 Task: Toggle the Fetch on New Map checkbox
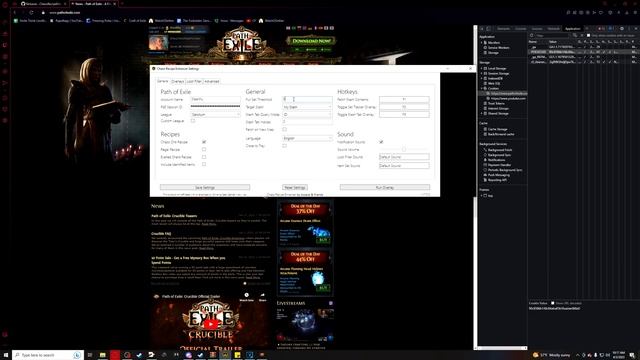point(284,129)
